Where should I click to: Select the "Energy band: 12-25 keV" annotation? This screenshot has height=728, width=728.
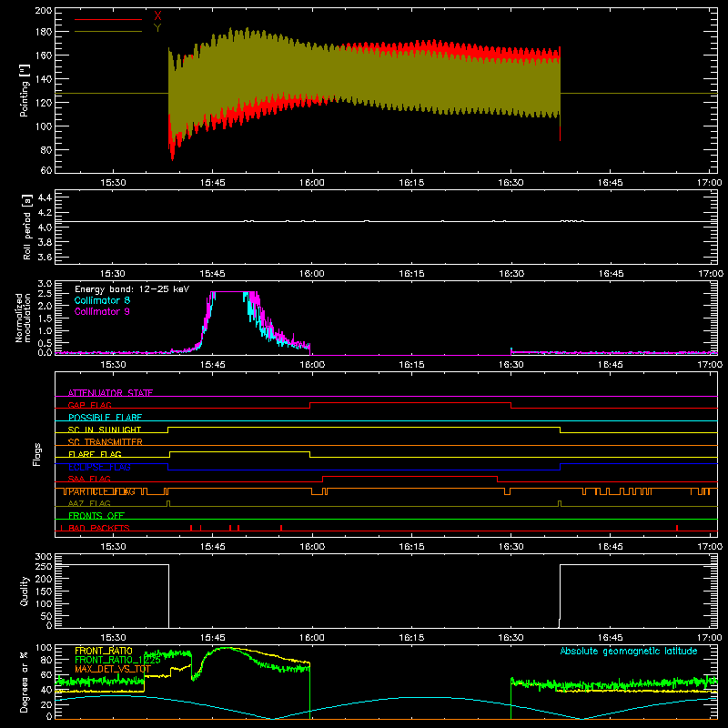tap(132, 289)
